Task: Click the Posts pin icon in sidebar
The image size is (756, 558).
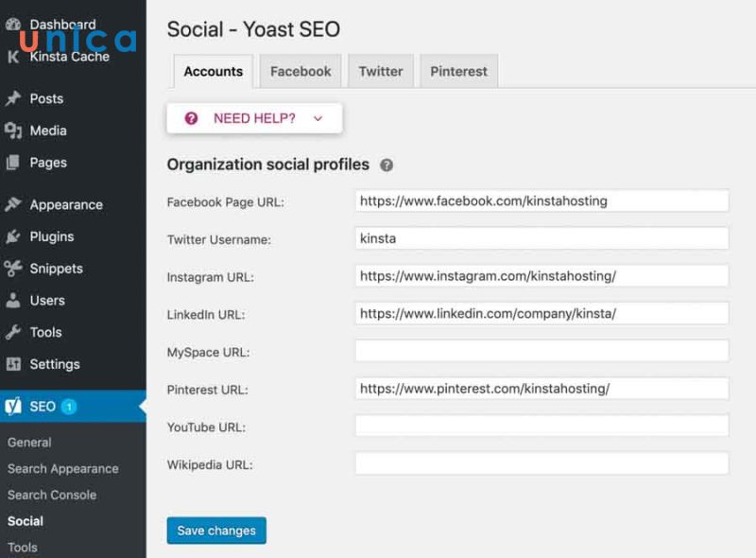Action: (13, 98)
